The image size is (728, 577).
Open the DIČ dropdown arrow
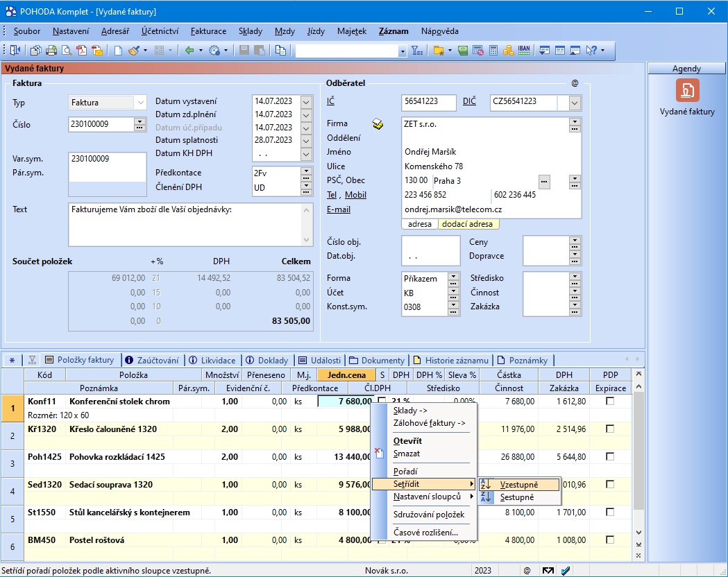575,103
